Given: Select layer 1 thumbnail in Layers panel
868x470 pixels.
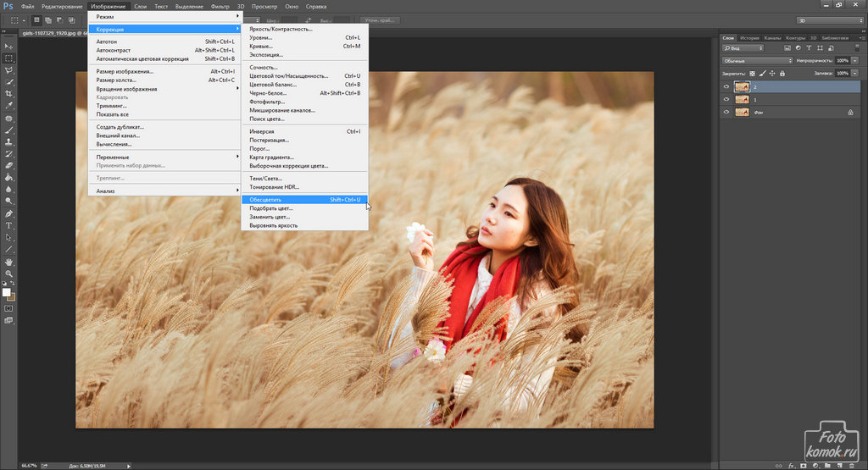Looking at the screenshot, I should [x=742, y=99].
